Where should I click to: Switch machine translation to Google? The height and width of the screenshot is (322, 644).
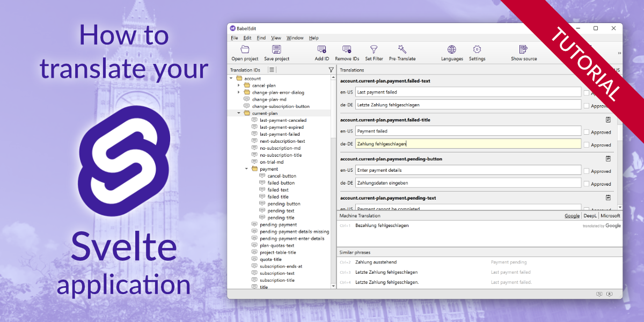point(572,216)
